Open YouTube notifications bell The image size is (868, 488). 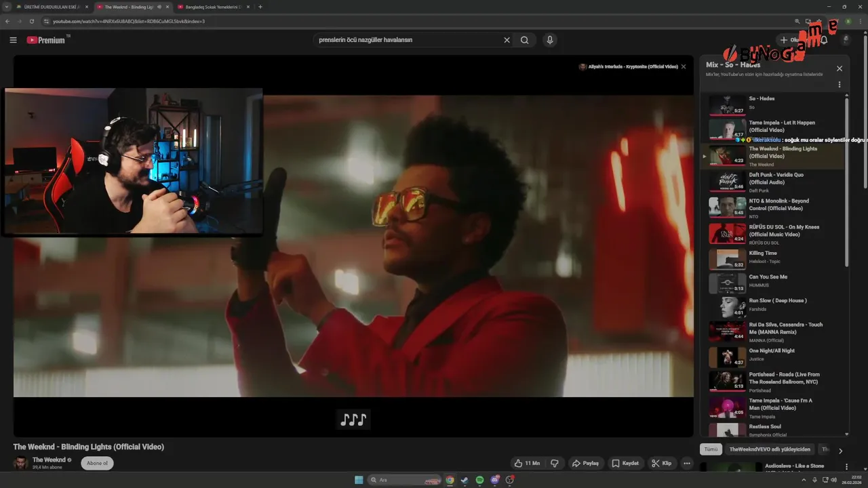pos(824,40)
